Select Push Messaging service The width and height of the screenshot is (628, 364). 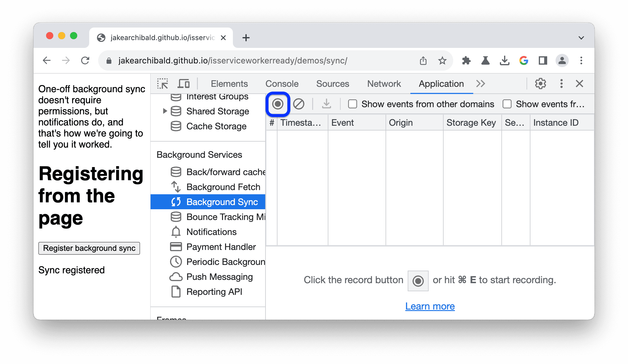click(219, 277)
